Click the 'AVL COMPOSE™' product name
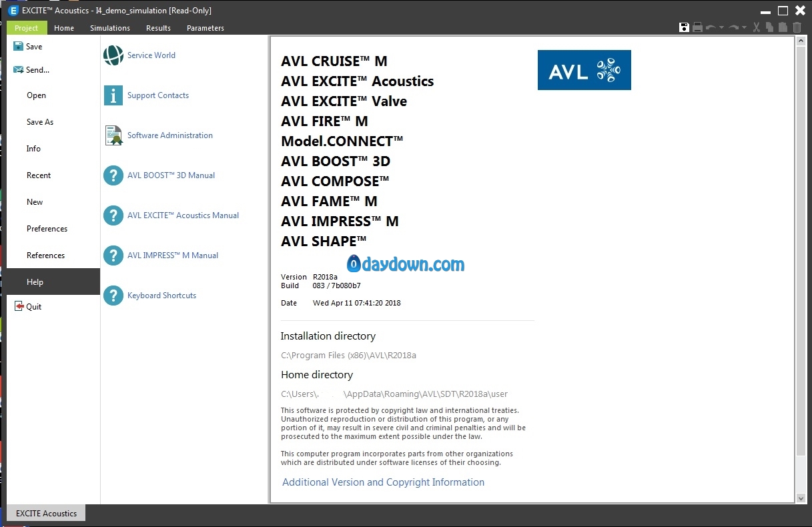The image size is (812, 527). (x=336, y=181)
